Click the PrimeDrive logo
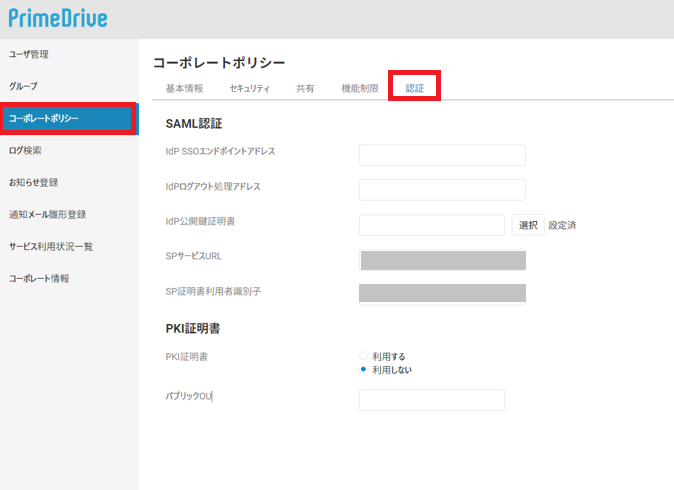The width and height of the screenshot is (674, 490). click(x=58, y=18)
